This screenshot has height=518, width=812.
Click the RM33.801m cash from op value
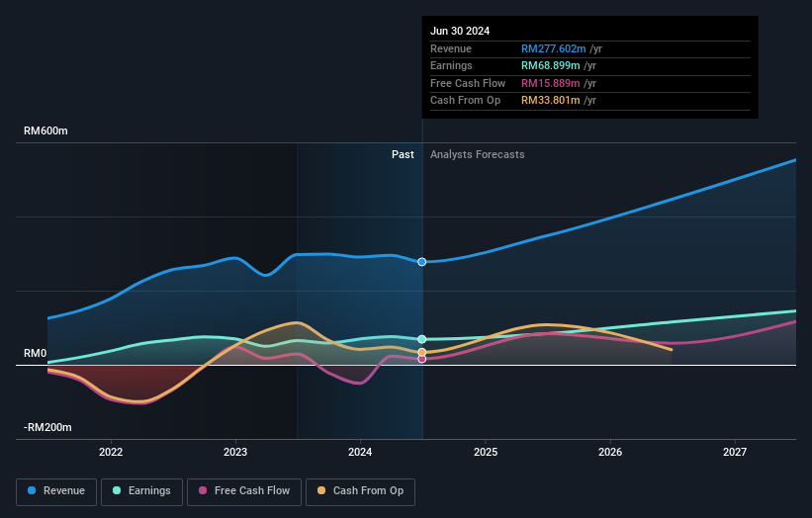coord(551,101)
